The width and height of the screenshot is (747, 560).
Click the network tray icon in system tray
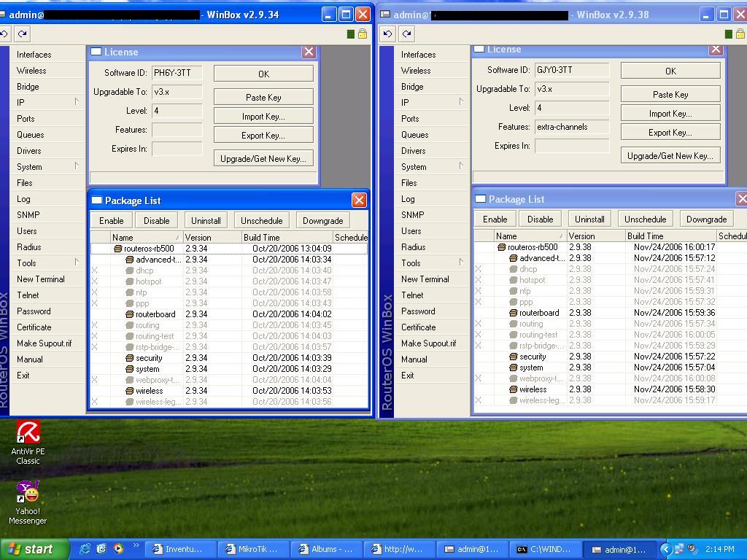coord(679,549)
